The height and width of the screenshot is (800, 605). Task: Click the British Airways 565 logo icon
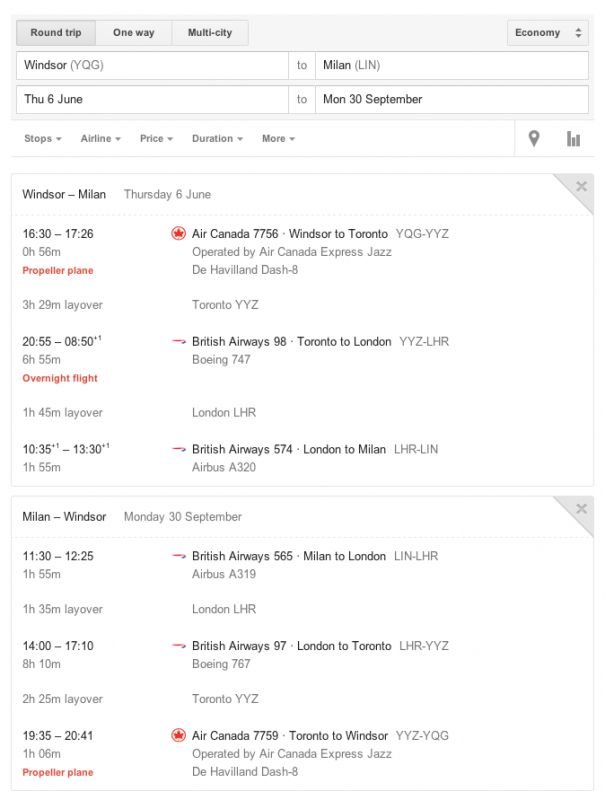pos(179,556)
